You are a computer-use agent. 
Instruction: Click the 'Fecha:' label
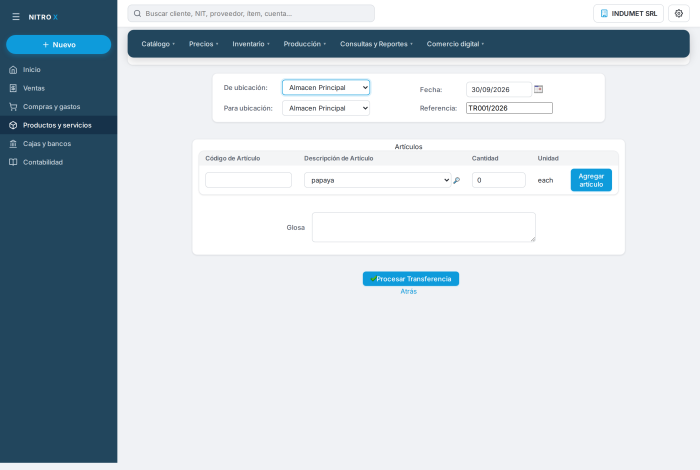[431, 90]
